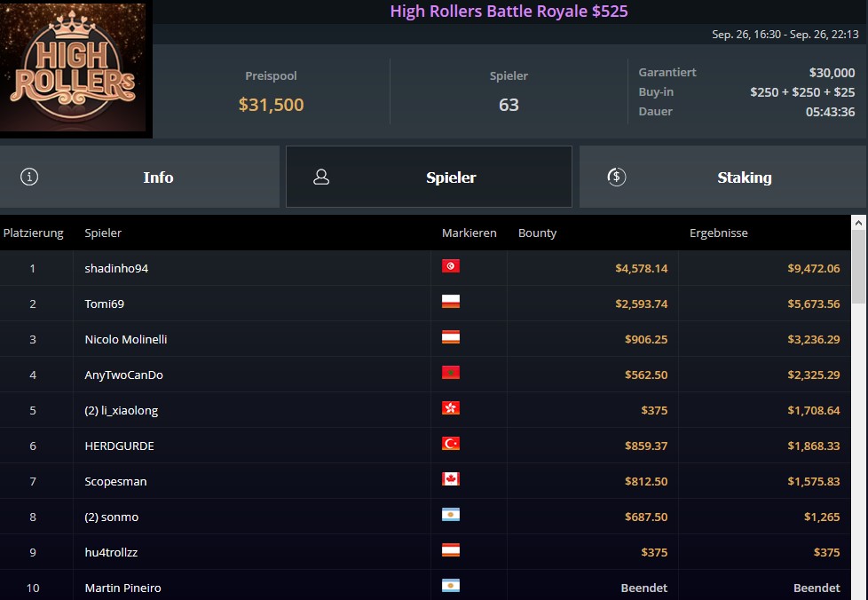The height and width of the screenshot is (600, 868).
Task: Click the $1,265 result value
Action: 822,517
